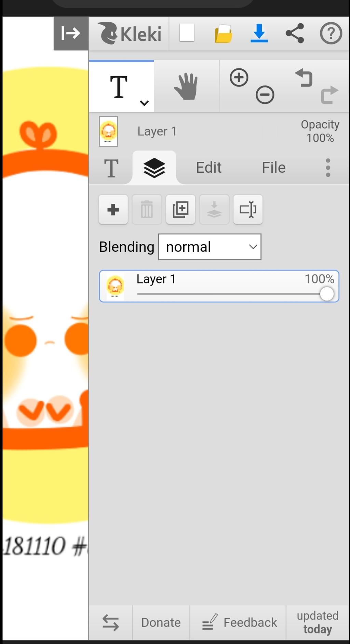Zoom out with the minus circle
The image size is (350, 644).
(265, 95)
